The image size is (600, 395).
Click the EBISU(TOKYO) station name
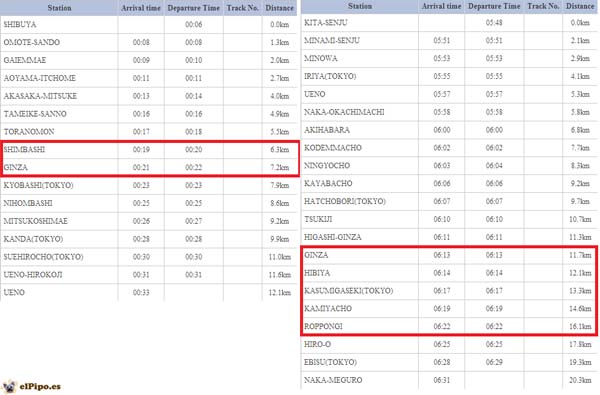coord(330,362)
